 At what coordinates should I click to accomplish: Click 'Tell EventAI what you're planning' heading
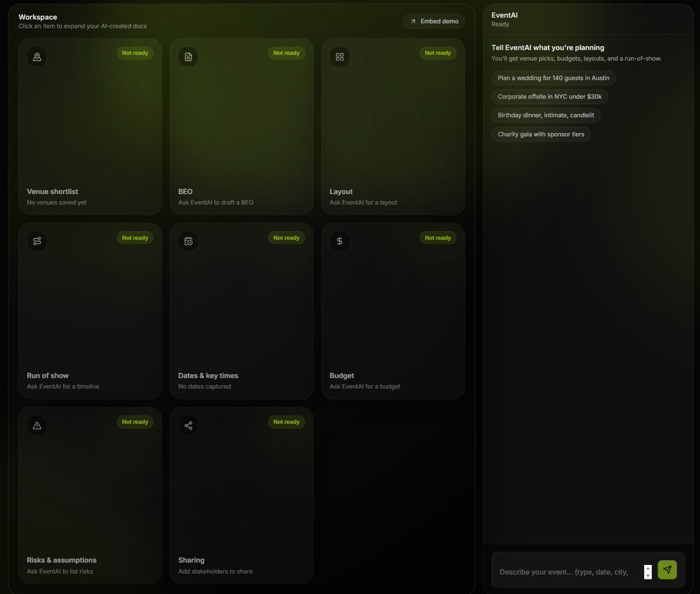click(x=548, y=48)
